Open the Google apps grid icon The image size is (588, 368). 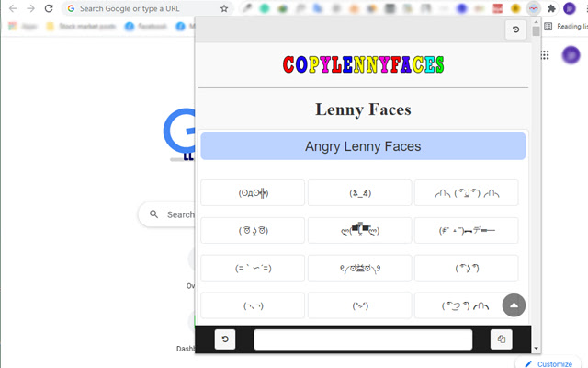click(545, 55)
